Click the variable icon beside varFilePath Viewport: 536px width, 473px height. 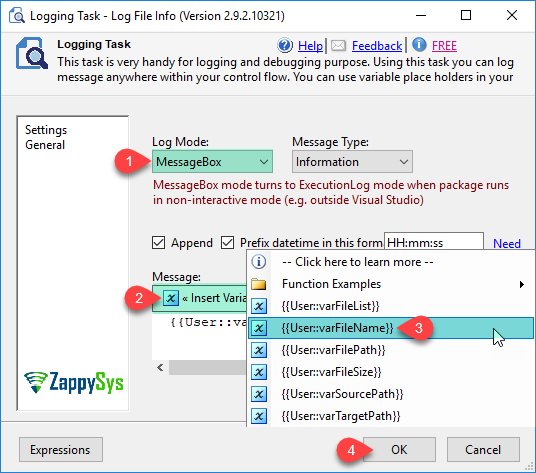[x=259, y=350]
